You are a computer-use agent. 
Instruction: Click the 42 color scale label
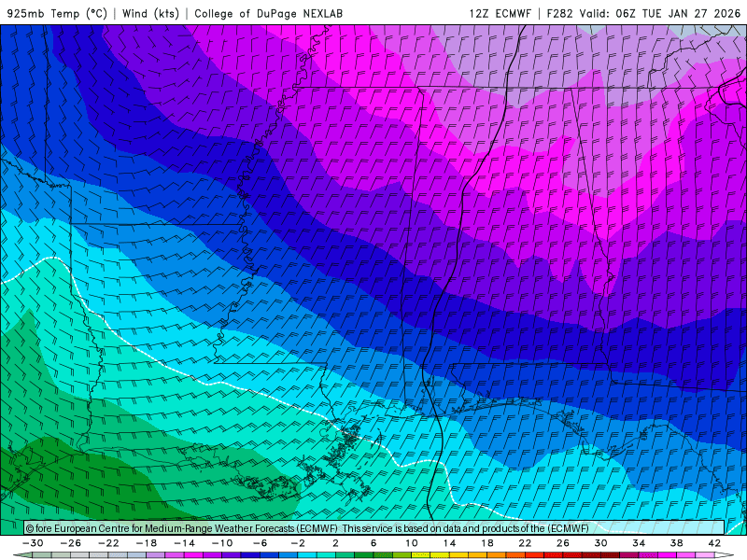(714, 543)
